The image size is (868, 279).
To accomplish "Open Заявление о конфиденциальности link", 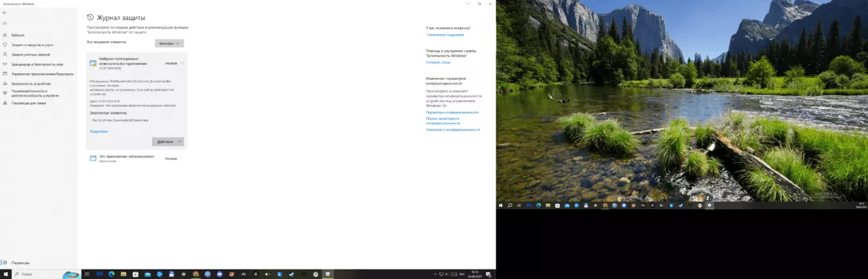I will (453, 129).
